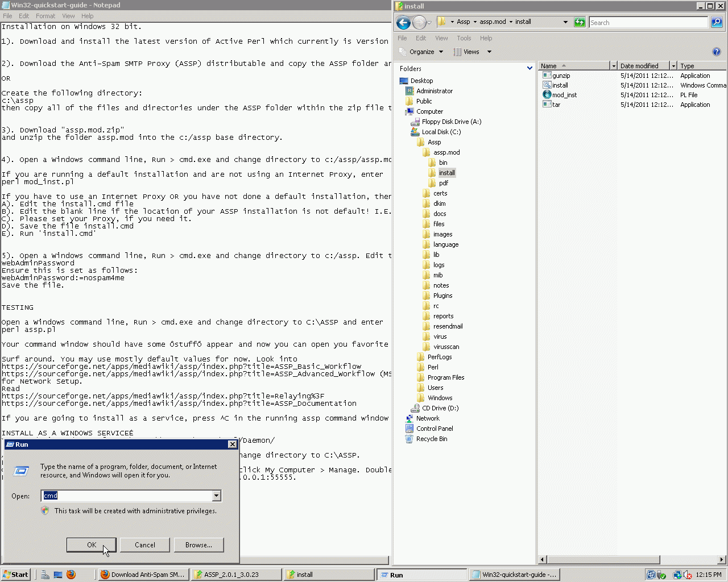Open the Tools menu in Explorer
728x582 pixels.
(464, 38)
